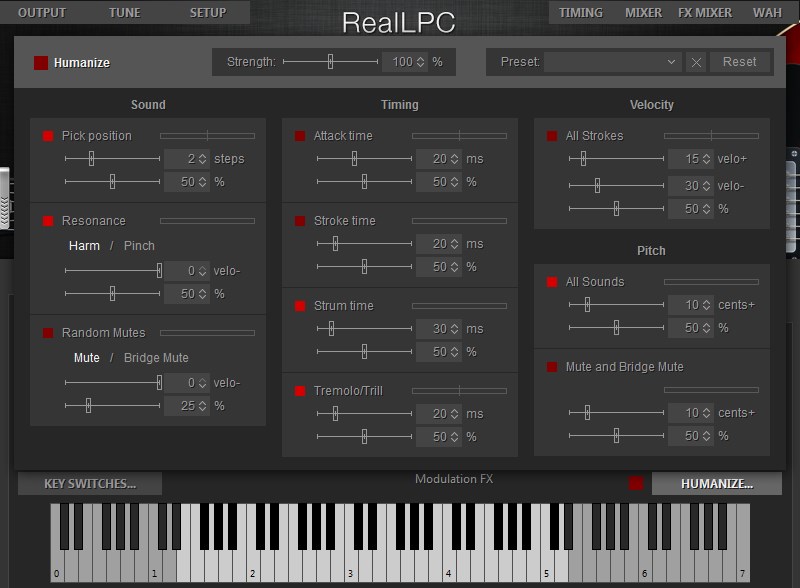The height and width of the screenshot is (588, 800).
Task: Click the HUMANIZE... button
Action: tap(717, 483)
